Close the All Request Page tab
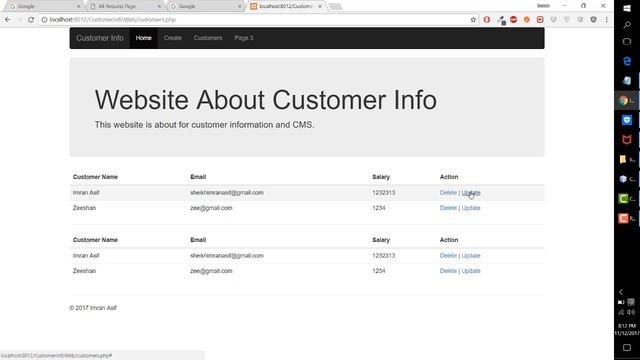640x360 pixels. [159, 7]
